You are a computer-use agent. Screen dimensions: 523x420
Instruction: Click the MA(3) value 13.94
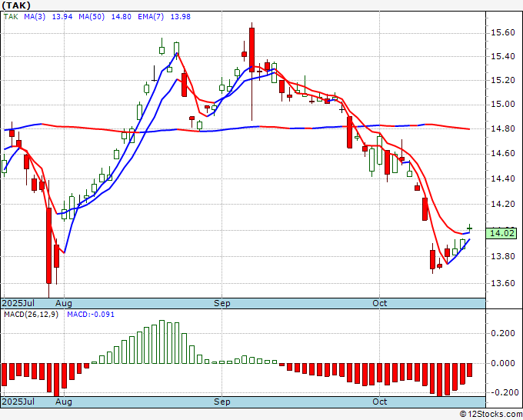(62, 17)
